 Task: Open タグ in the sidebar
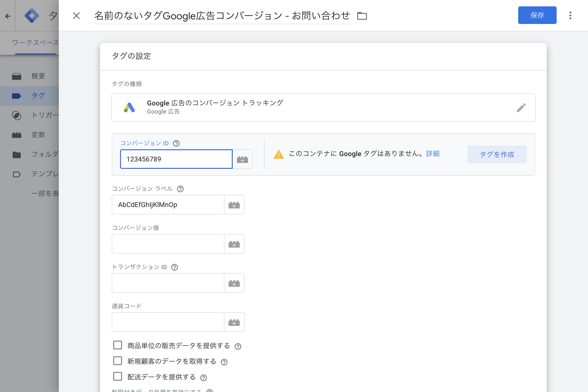(29, 96)
